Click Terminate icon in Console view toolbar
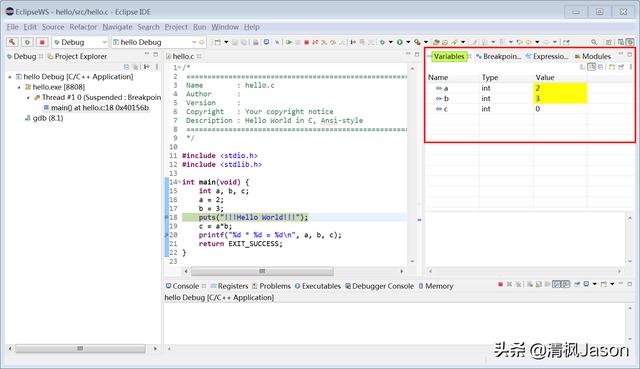640x369 pixels. tap(500, 284)
